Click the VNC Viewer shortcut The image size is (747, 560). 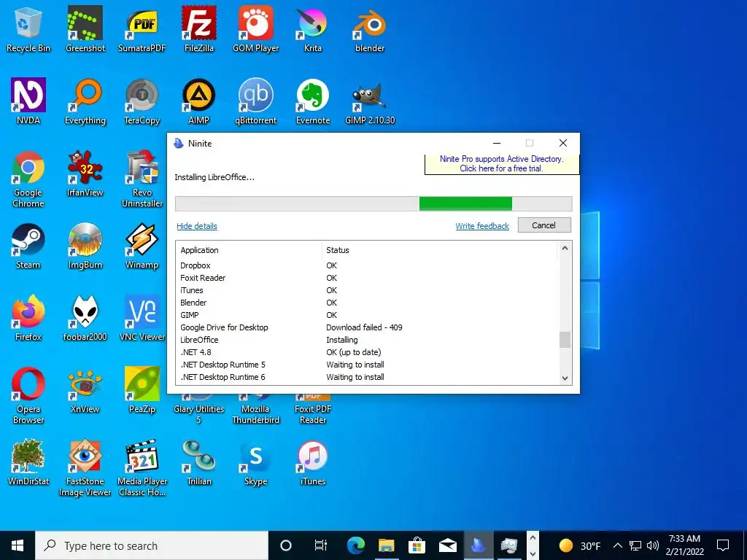(142, 318)
